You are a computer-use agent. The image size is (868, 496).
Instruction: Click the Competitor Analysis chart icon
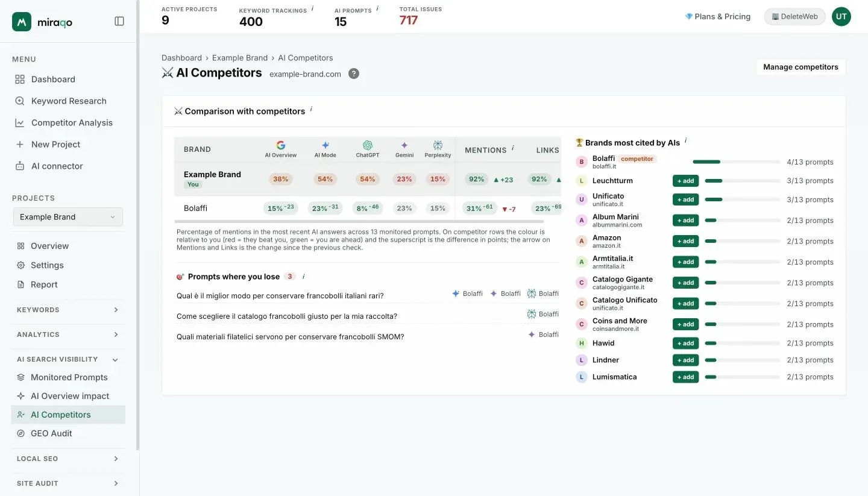(x=20, y=122)
